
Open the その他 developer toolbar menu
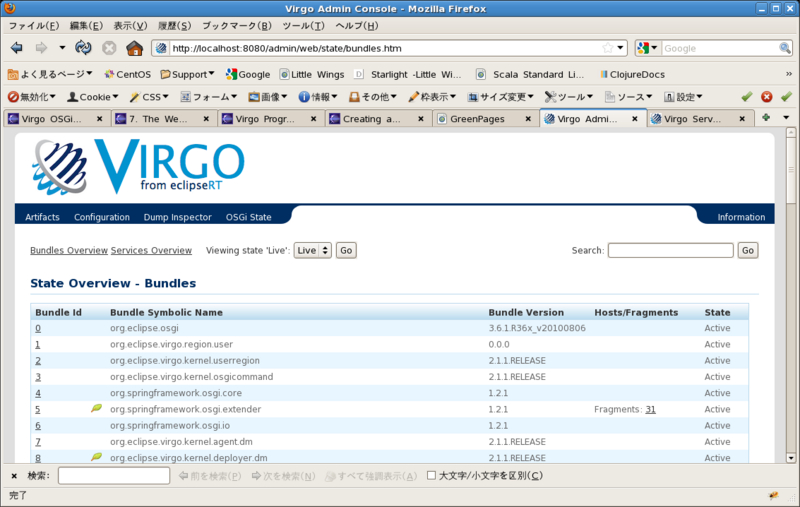point(372,96)
